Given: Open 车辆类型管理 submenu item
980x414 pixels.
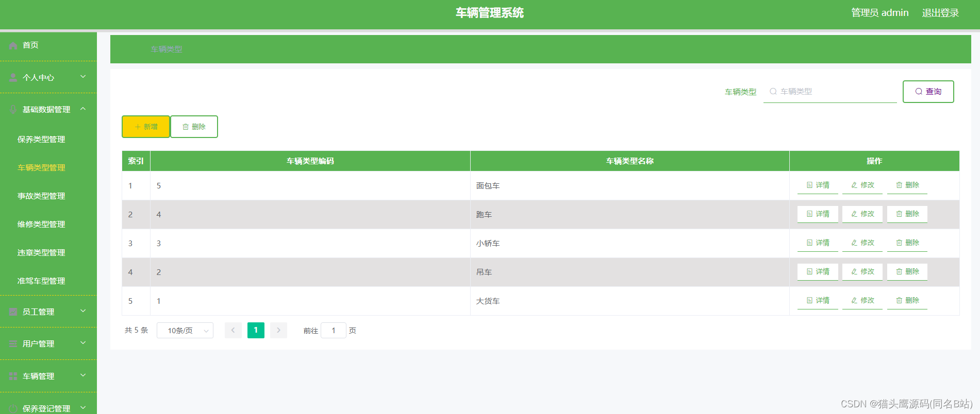Looking at the screenshot, I should click(x=41, y=168).
